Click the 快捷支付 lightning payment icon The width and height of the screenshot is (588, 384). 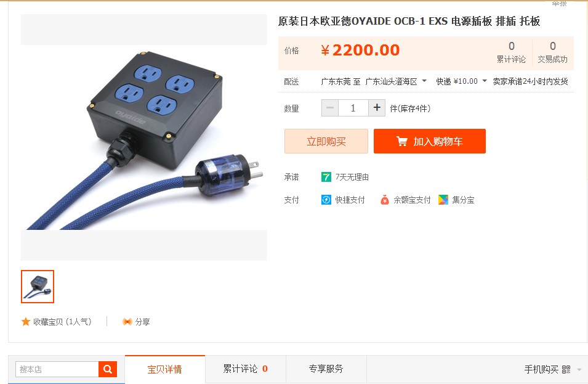(x=326, y=200)
